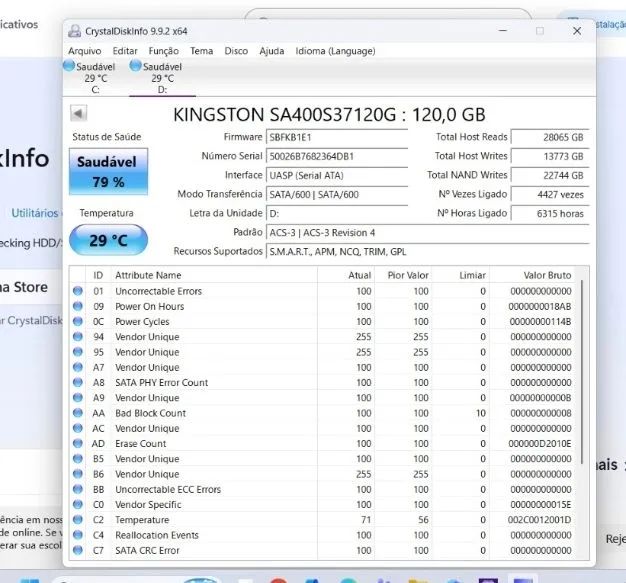
Task: Open the Arquivo menu
Action: pos(85,51)
